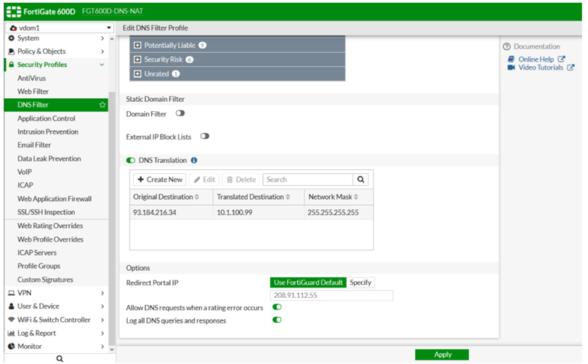This screenshot has width=588, height=364.
Task: Open the Intrusion Prevention menu item
Action: point(48,132)
